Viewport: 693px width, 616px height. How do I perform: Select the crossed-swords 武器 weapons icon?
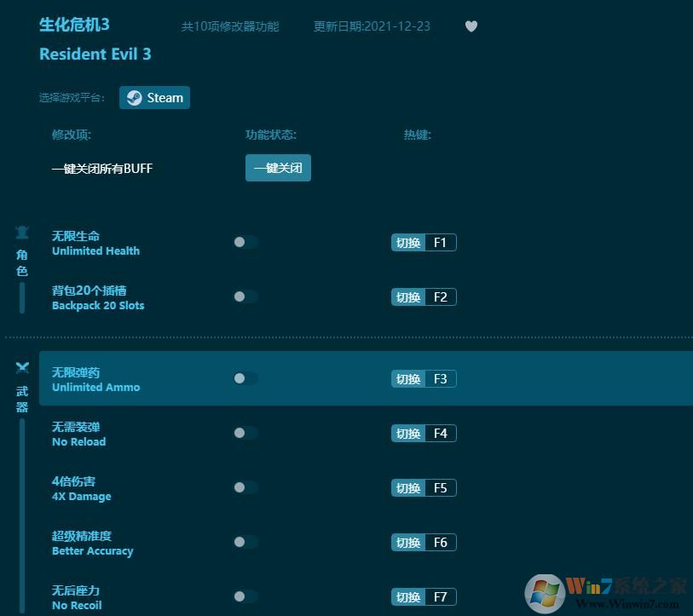(x=22, y=367)
